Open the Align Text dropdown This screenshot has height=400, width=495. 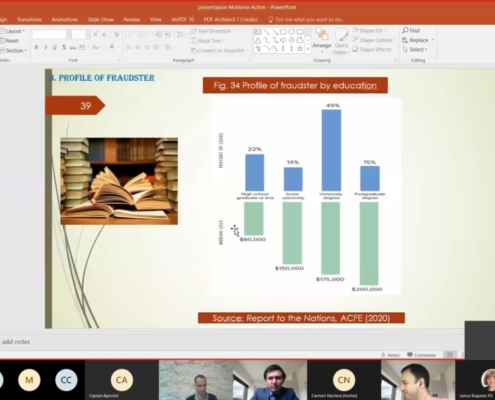click(x=207, y=41)
